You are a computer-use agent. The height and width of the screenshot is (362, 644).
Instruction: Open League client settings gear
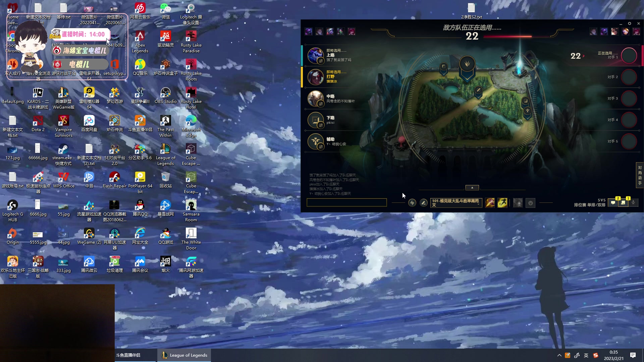tap(630, 23)
